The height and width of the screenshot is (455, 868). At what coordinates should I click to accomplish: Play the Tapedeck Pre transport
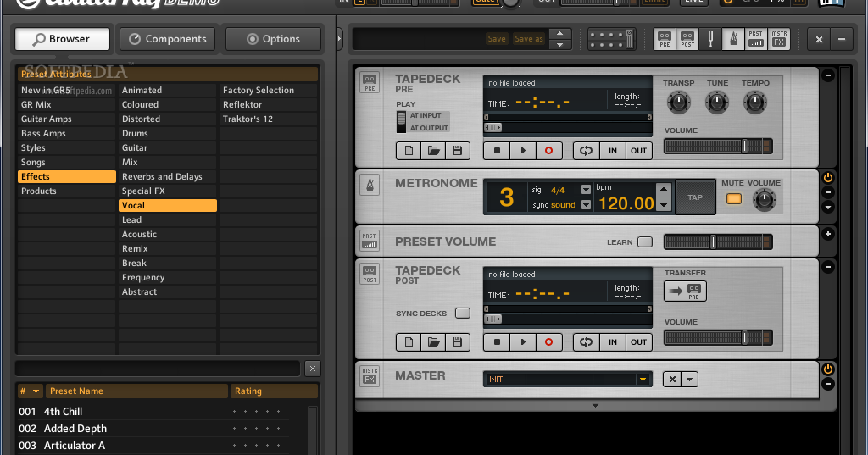click(x=523, y=151)
